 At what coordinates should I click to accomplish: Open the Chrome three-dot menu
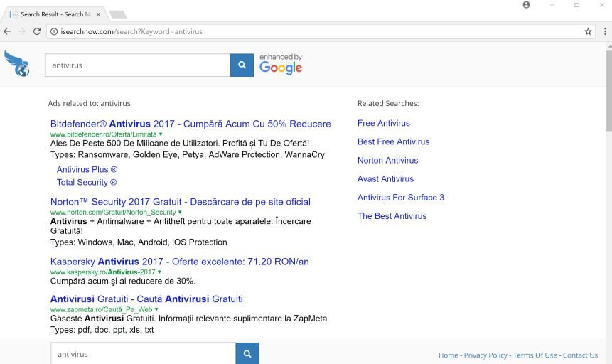click(x=605, y=31)
